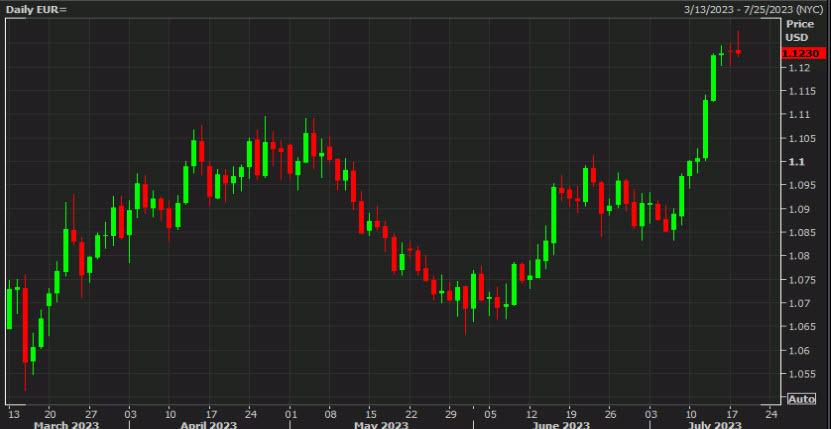The height and width of the screenshot is (429, 831).
Task: Click the 27 date tick label
Action: pos(91,414)
